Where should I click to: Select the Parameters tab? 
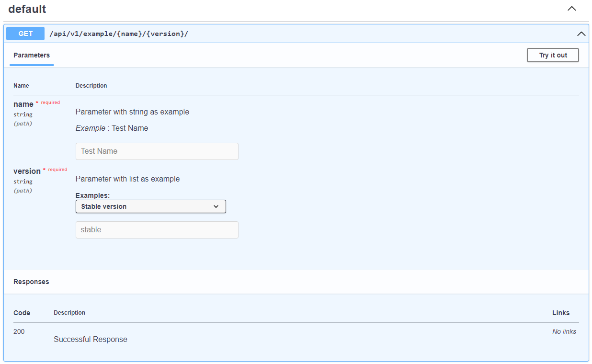[31, 55]
